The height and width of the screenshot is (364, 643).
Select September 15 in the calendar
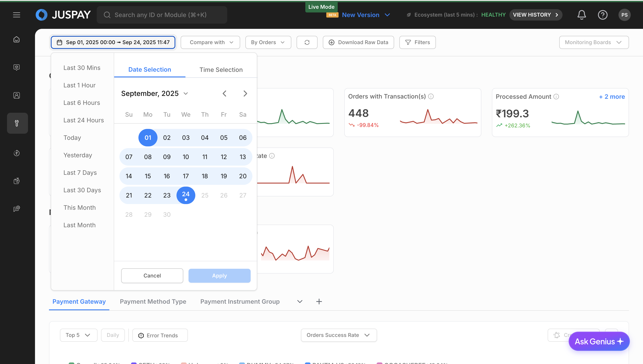pyautogui.click(x=148, y=176)
